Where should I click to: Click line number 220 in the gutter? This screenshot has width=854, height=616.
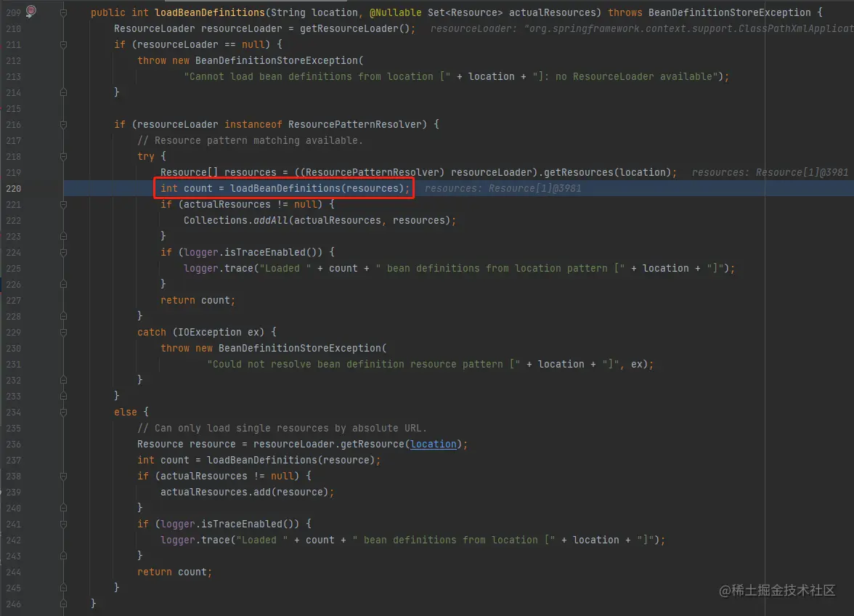click(14, 188)
